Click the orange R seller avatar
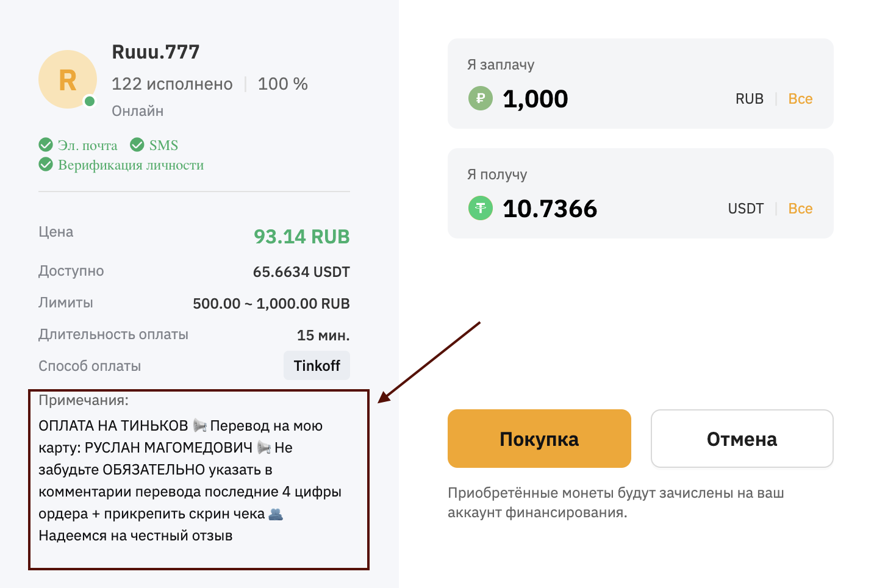Screen dimensions: 874x588 (x=67, y=79)
